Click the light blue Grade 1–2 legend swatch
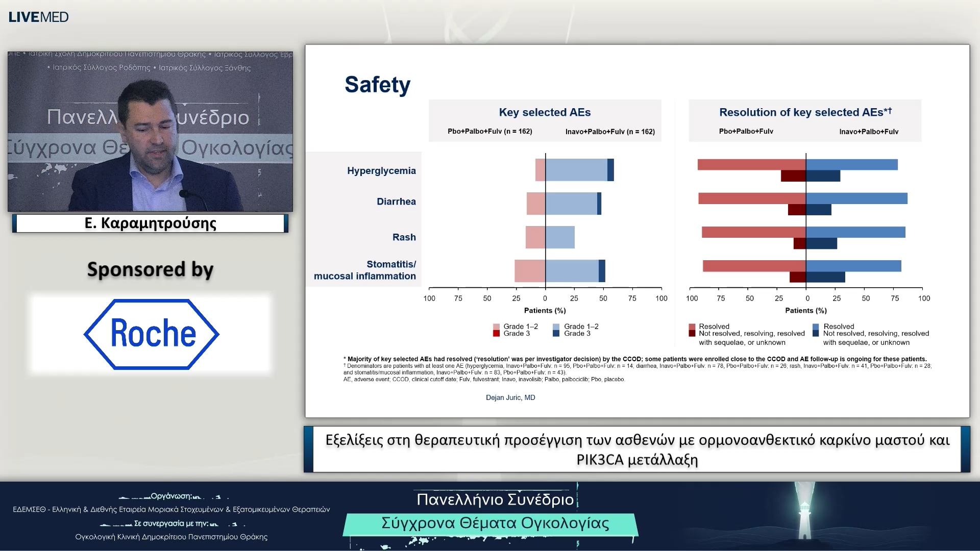The height and width of the screenshot is (551, 980). (556, 327)
